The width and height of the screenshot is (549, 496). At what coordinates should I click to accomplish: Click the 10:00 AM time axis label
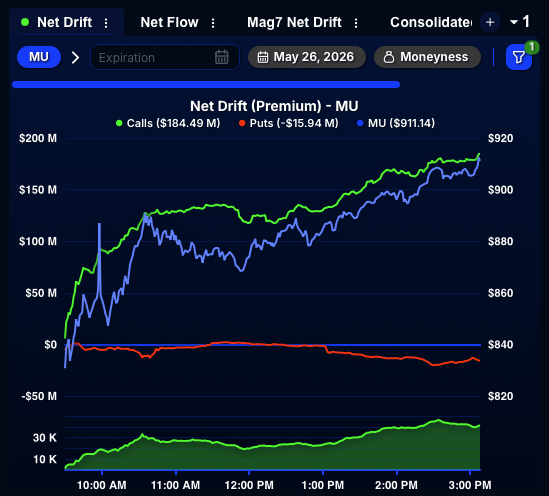pos(102,485)
